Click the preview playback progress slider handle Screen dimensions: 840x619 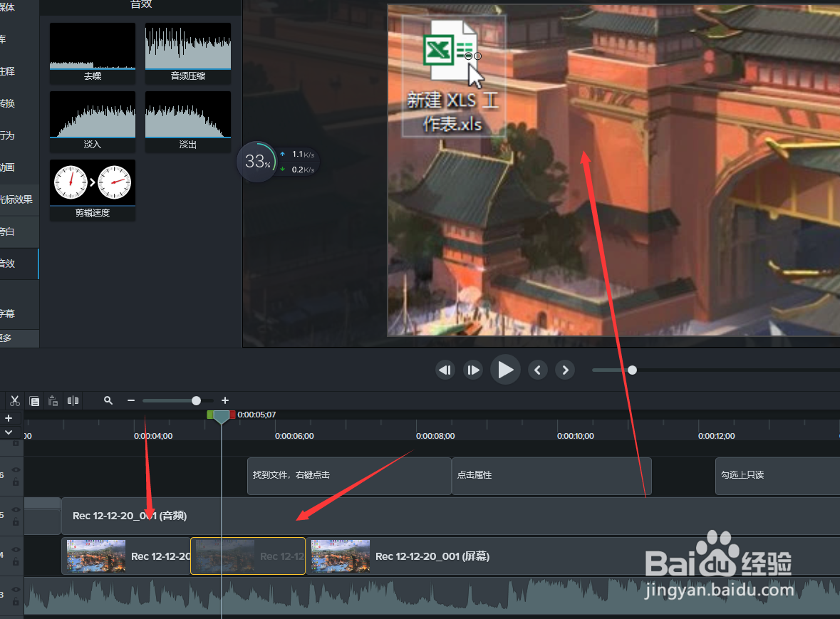click(x=632, y=370)
